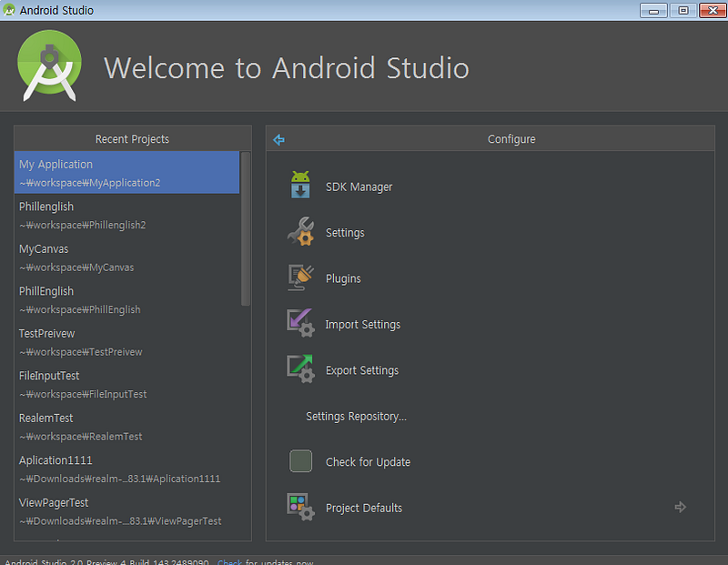This screenshot has height=565, width=728.
Task: Open Plugins entry
Action: point(343,278)
